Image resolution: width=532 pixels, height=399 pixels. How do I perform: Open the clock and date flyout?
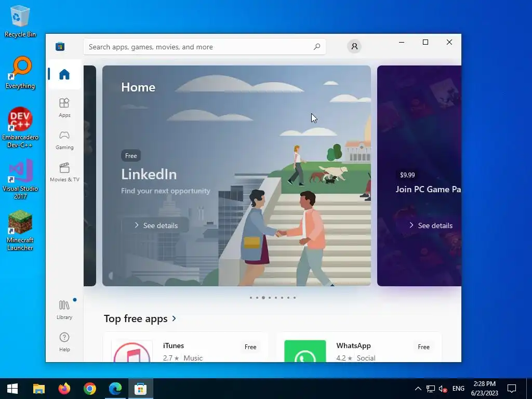coord(485,389)
